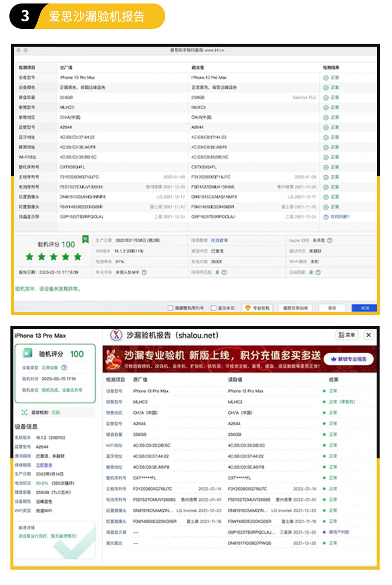Viewport: 392px width, 585px height.
Task: Click the 充电次数 350次 value
Action: pyautogui.click(x=216, y=262)
